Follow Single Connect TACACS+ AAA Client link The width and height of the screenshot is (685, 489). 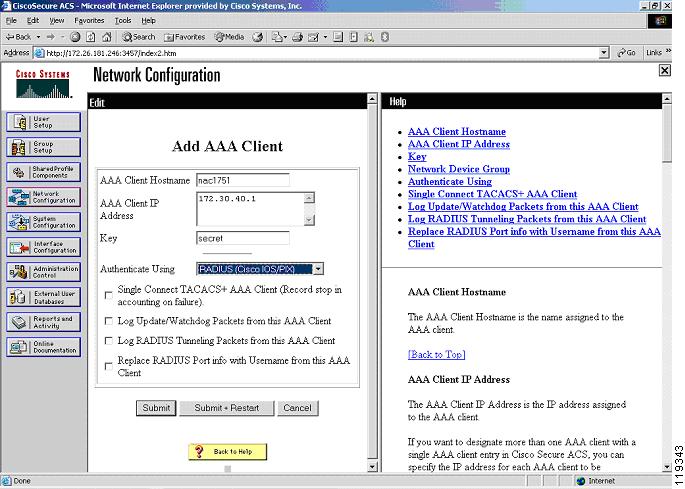[x=492, y=194]
